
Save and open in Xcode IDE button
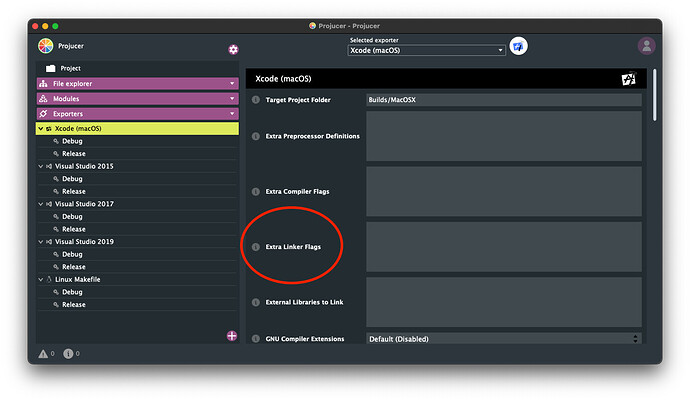click(x=518, y=46)
